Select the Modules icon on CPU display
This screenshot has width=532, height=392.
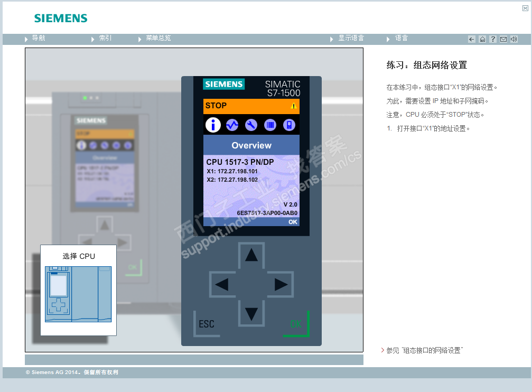[x=270, y=125]
